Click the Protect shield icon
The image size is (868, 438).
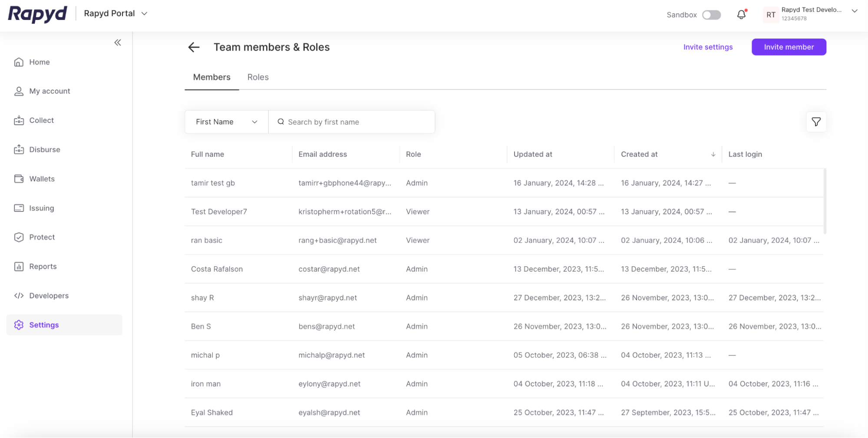(19, 237)
